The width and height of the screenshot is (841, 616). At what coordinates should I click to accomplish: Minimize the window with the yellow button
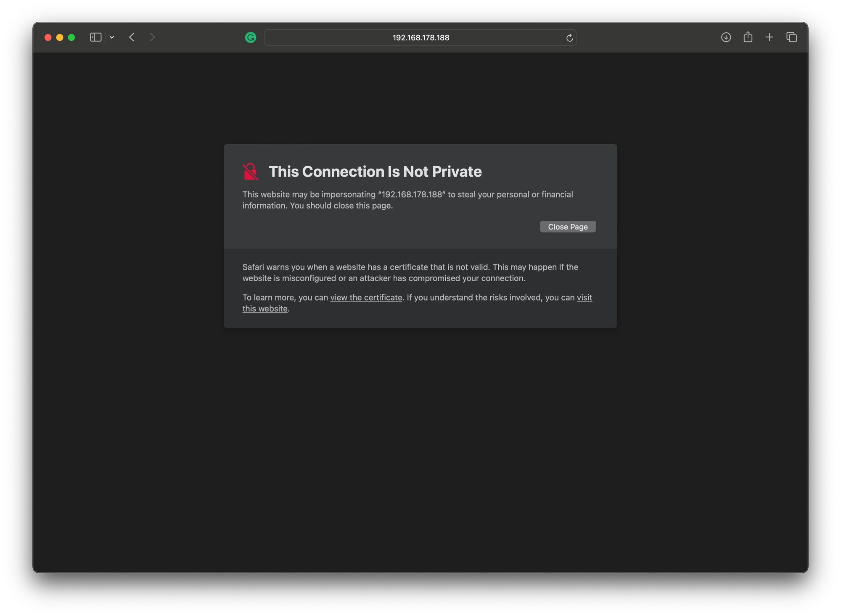(x=60, y=37)
